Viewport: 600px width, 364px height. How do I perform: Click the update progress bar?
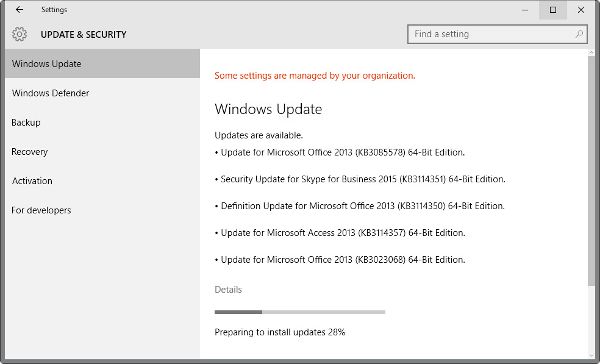pos(300,312)
